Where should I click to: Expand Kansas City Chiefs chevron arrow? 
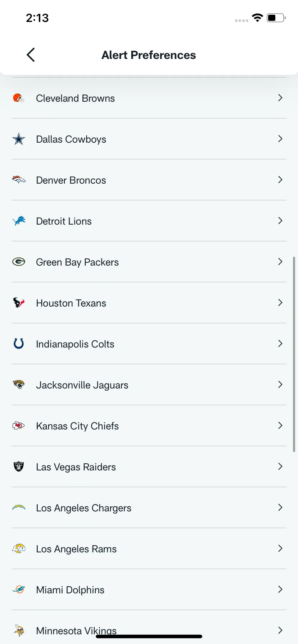point(280,425)
